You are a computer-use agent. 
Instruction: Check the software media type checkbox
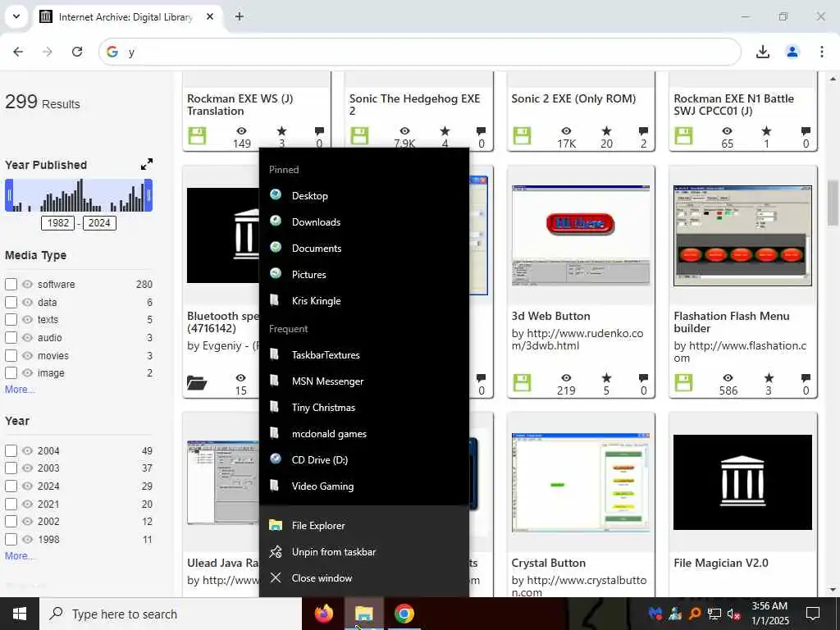tap(11, 284)
